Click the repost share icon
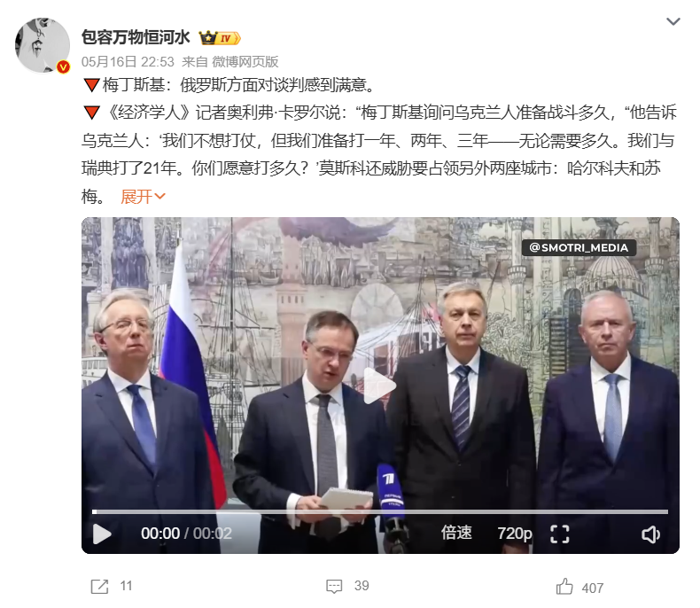The height and width of the screenshot is (608, 700). point(99,586)
